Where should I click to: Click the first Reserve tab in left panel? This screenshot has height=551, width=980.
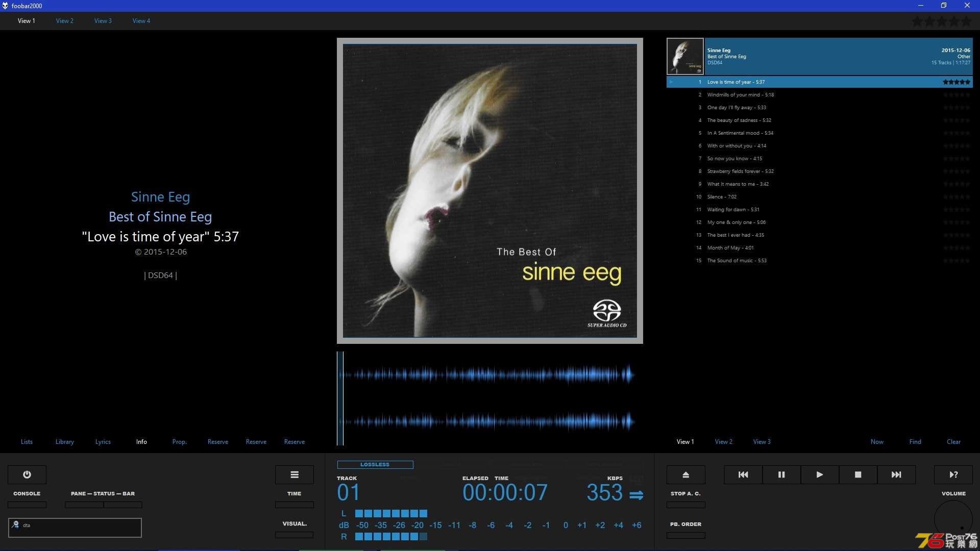[218, 442]
